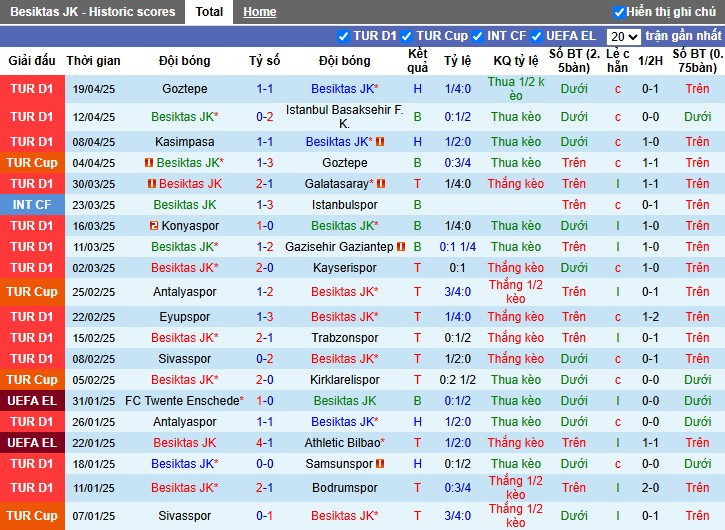This screenshot has height=530, width=725.
Task: Click the Kết quả column header
Action: (x=418, y=61)
